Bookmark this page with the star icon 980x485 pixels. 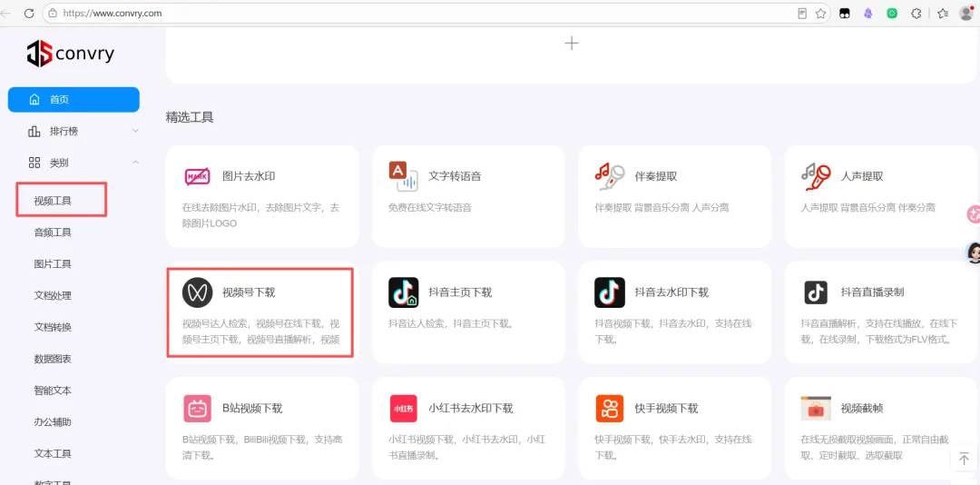[x=820, y=13]
